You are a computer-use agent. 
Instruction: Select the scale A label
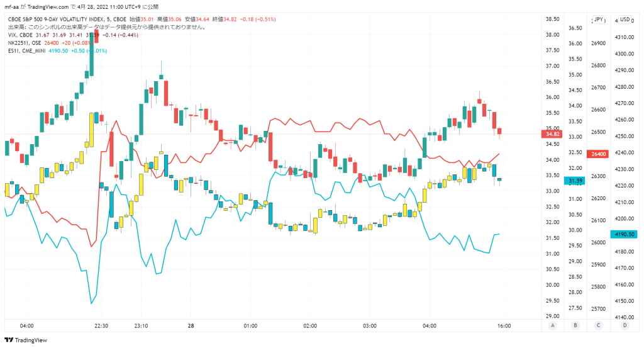(553, 325)
